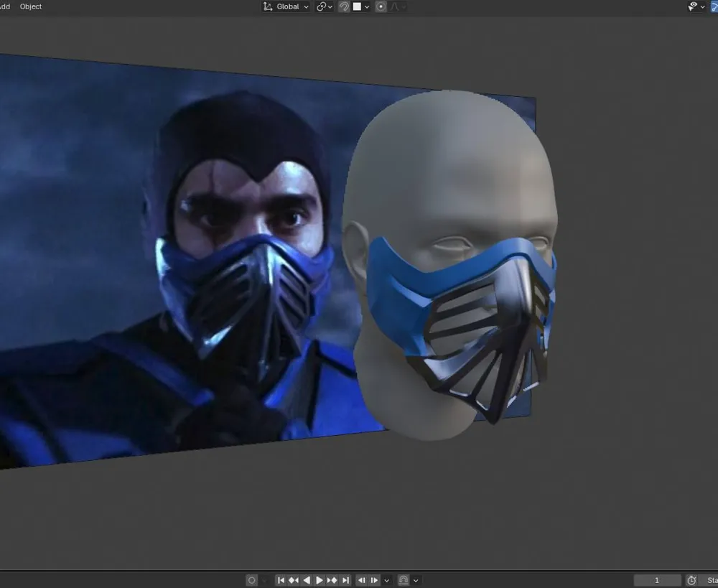Click the transform orientation axes icon
Image resolution: width=718 pixels, height=588 pixels.
(267, 6)
